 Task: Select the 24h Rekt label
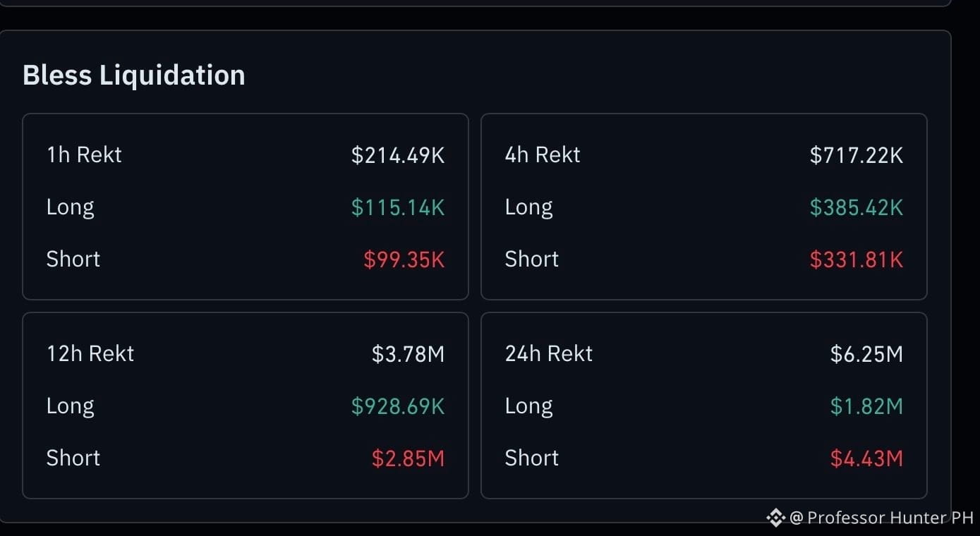[x=549, y=353]
